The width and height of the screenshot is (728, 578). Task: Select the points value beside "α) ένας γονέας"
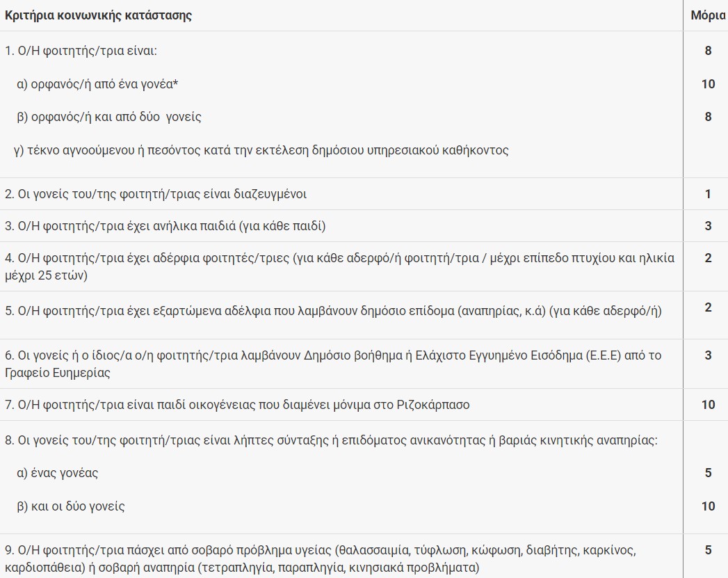(x=708, y=473)
